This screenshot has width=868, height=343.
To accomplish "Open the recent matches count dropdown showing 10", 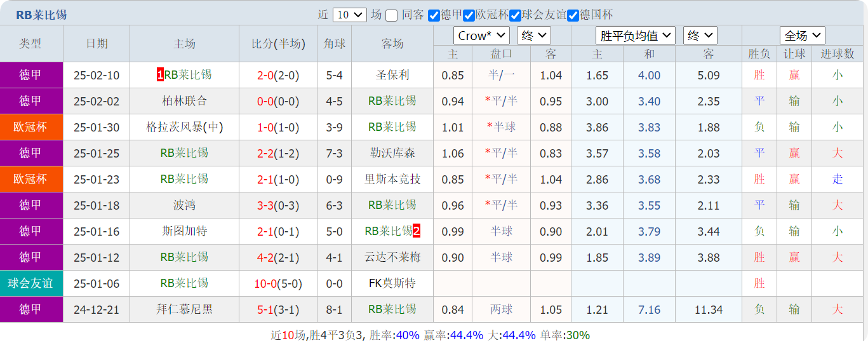I will [349, 15].
